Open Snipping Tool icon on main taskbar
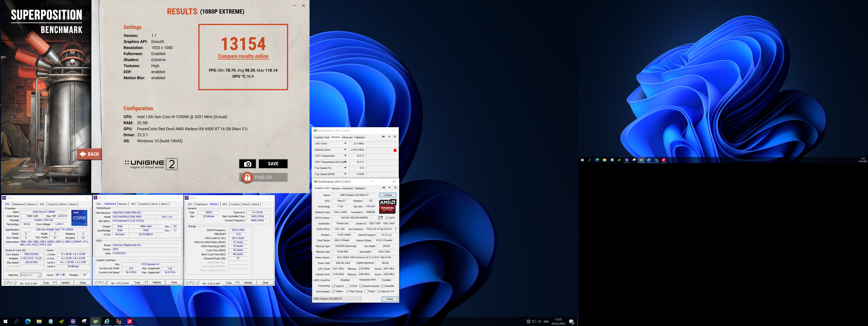The image size is (868, 326). click(x=84, y=321)
